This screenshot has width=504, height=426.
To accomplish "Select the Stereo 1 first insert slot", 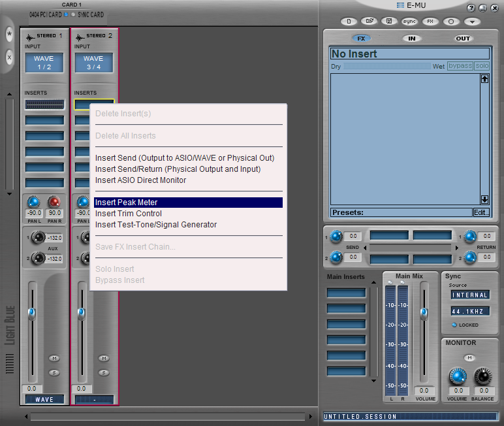I will (44, 105).
